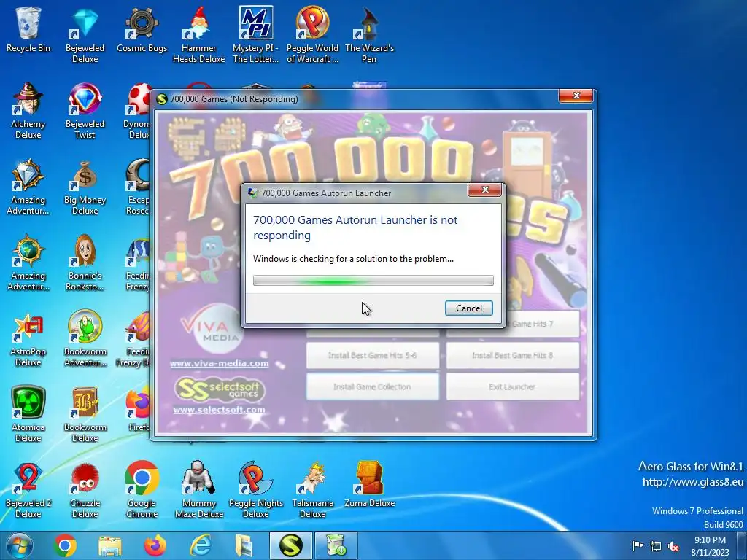
Task: Launch Firefox from the taskbar
Action: [x=155, y=545]
